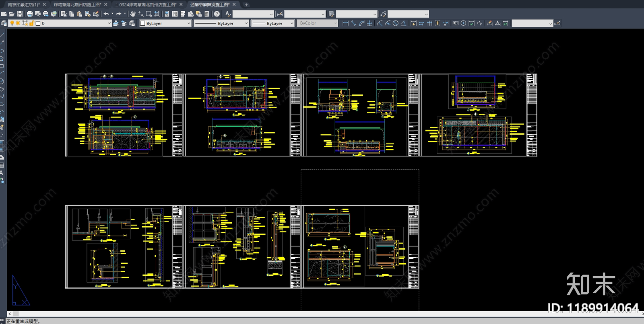Close the 南京印象汇店(1) tab

44,4
